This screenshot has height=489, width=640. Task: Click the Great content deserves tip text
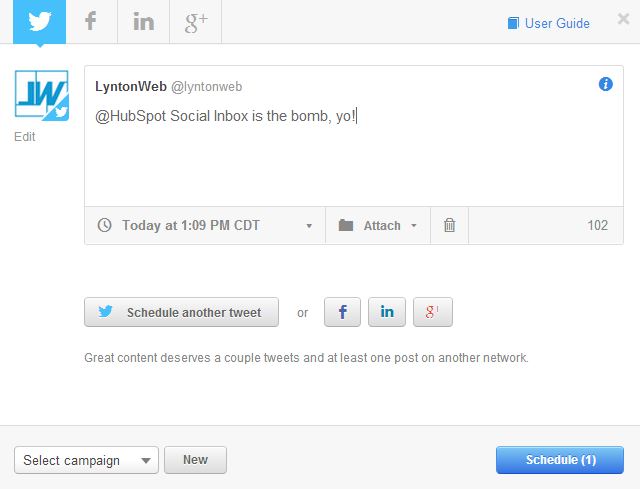[306, 358]
